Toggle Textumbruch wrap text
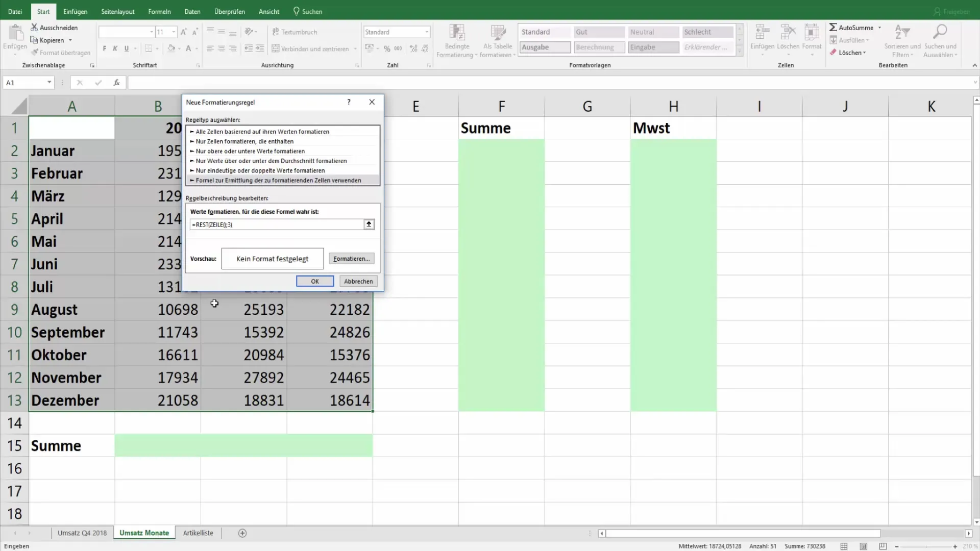The image size is (980, 551). 295,32
